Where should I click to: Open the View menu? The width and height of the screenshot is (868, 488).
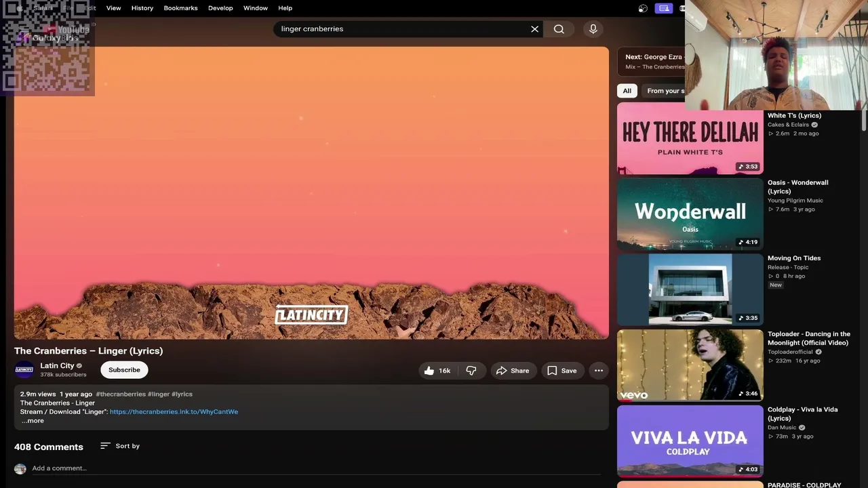pyautogui.click(x=113, y=8)
